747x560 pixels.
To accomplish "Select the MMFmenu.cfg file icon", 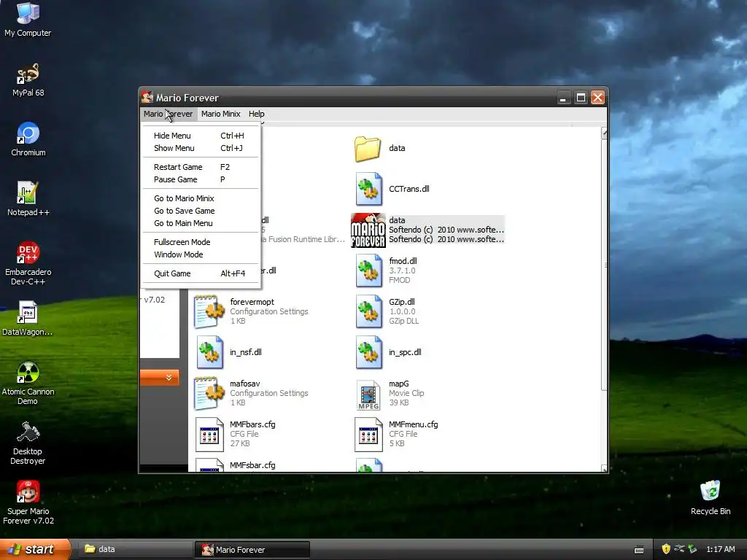I will click(x=368, y=435).
